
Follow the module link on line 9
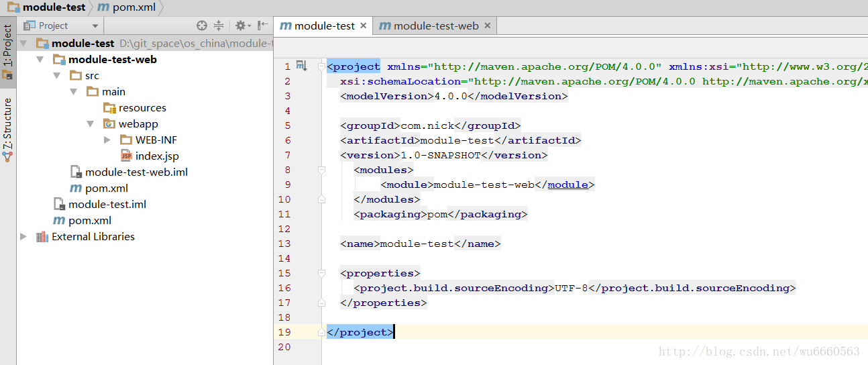568,185
